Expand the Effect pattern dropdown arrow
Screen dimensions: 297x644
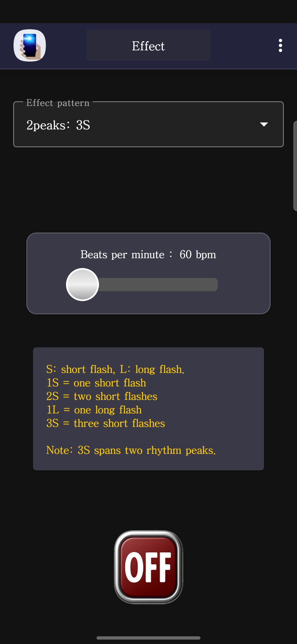(x=264, y=124)
